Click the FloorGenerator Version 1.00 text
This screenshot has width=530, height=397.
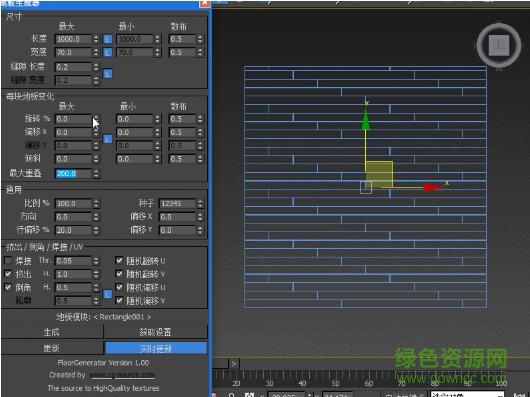pos(103,363)
